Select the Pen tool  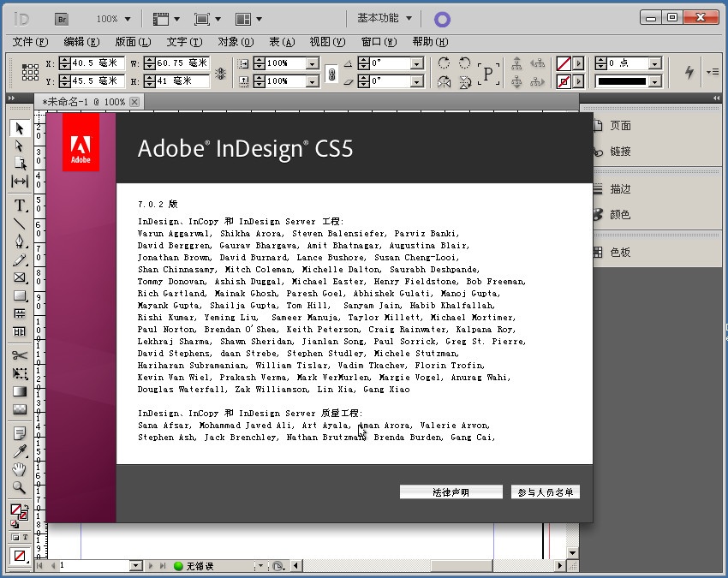[x=20, y=242]
